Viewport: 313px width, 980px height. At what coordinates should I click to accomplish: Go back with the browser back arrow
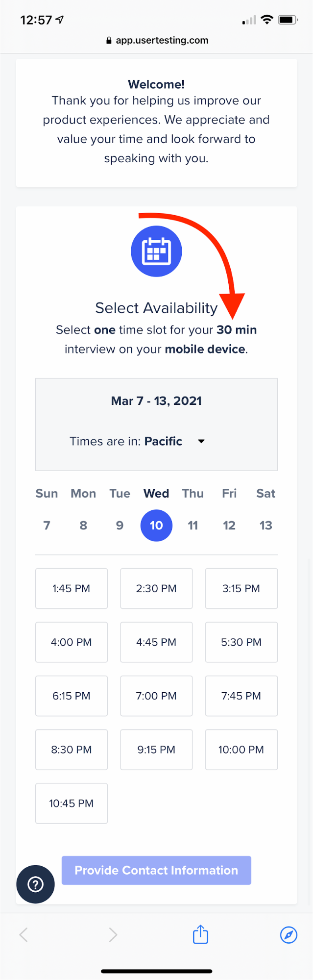click(x=23, y=934)
